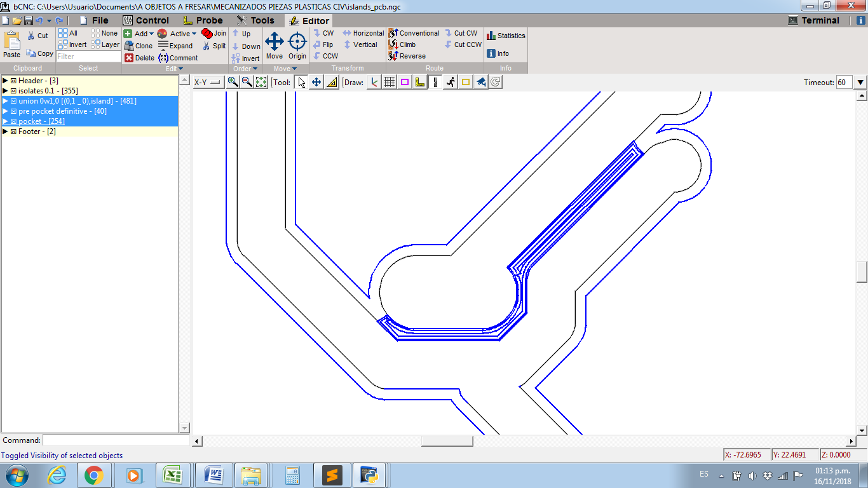The height and width of the screenshot is (488, 868).
Task: Mirror selection Vertical
Action: pyautogui.click(x=360, y=44)
